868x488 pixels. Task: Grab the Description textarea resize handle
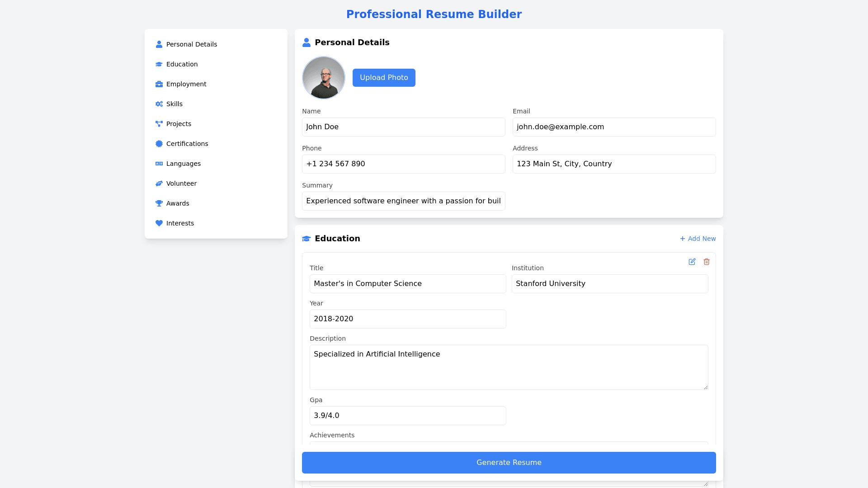pyautogui.click(x=706, y=387)
